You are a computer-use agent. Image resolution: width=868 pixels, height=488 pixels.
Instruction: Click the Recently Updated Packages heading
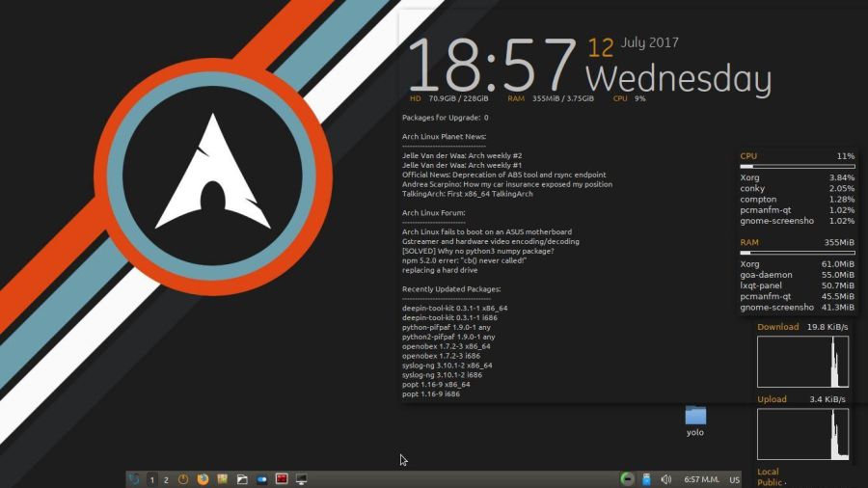click(x=451, y=288)
